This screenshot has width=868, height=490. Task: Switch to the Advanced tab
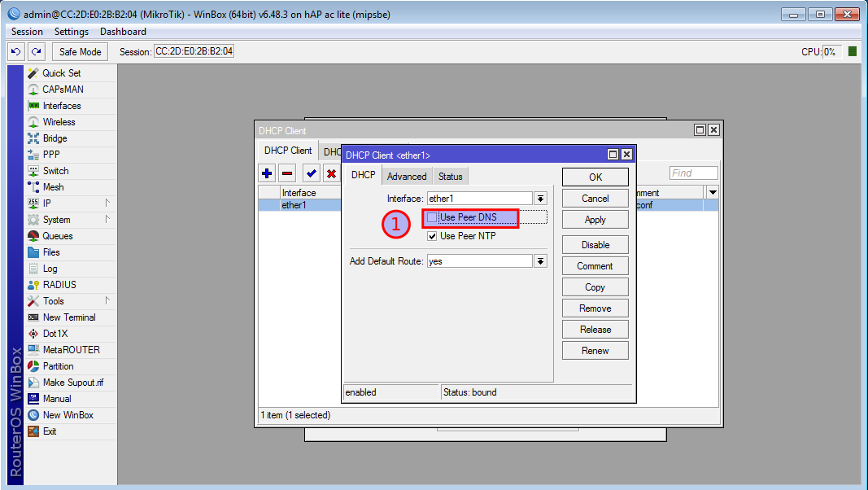coord(407,176)
